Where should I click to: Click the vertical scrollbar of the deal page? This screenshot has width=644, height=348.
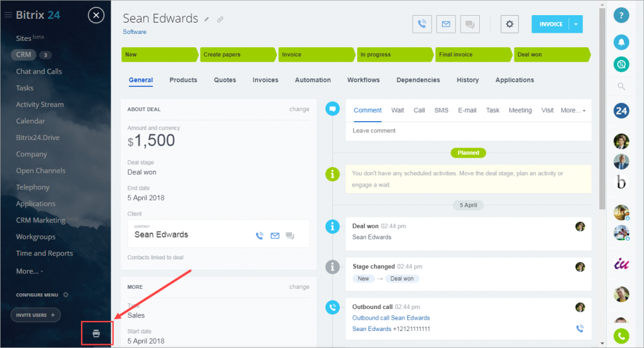click(602, 109)
